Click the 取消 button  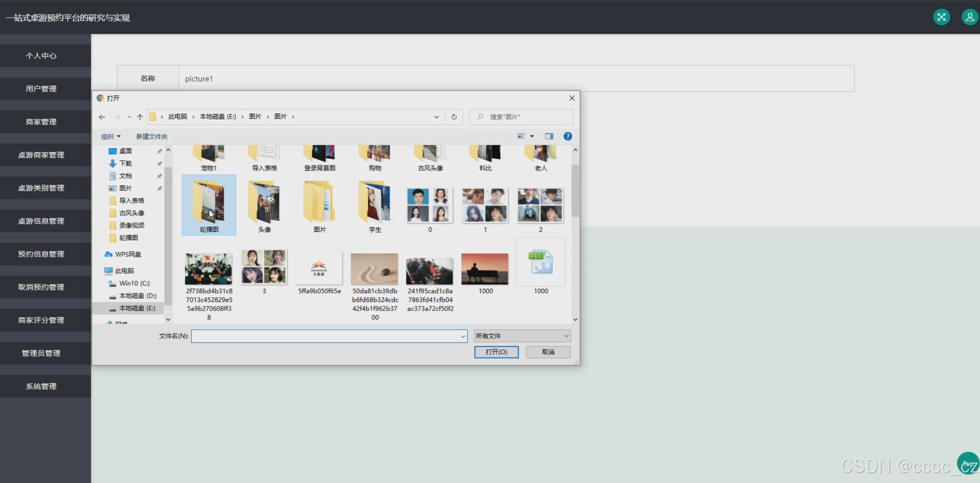click(x=548, y=352)
